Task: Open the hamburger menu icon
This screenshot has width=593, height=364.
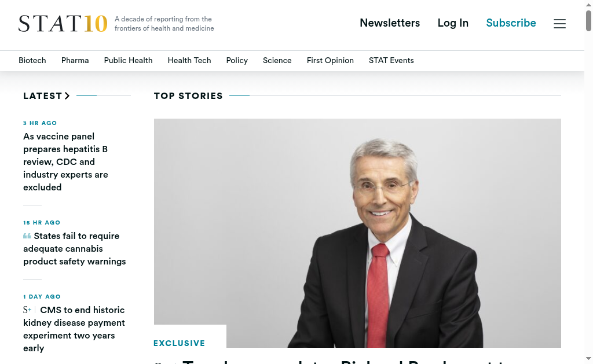Action: 560,23
